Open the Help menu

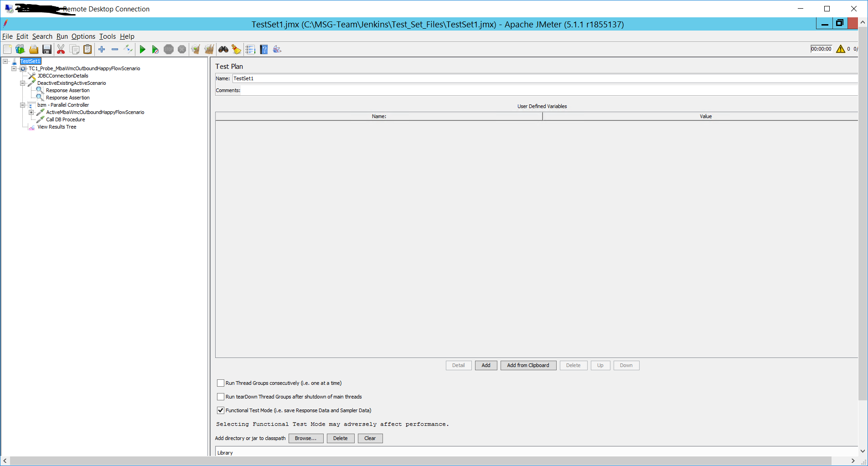coord(127,36)
